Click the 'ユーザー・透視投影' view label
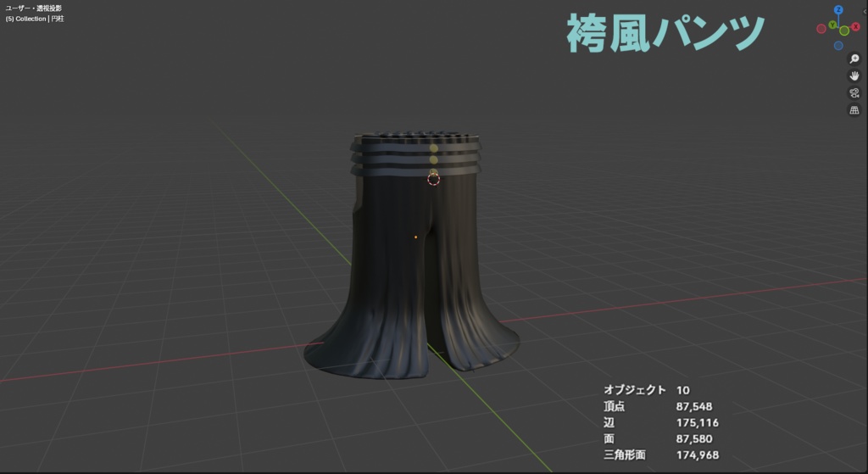Screen dimensions: 868x474 click(x=34, y=8)
